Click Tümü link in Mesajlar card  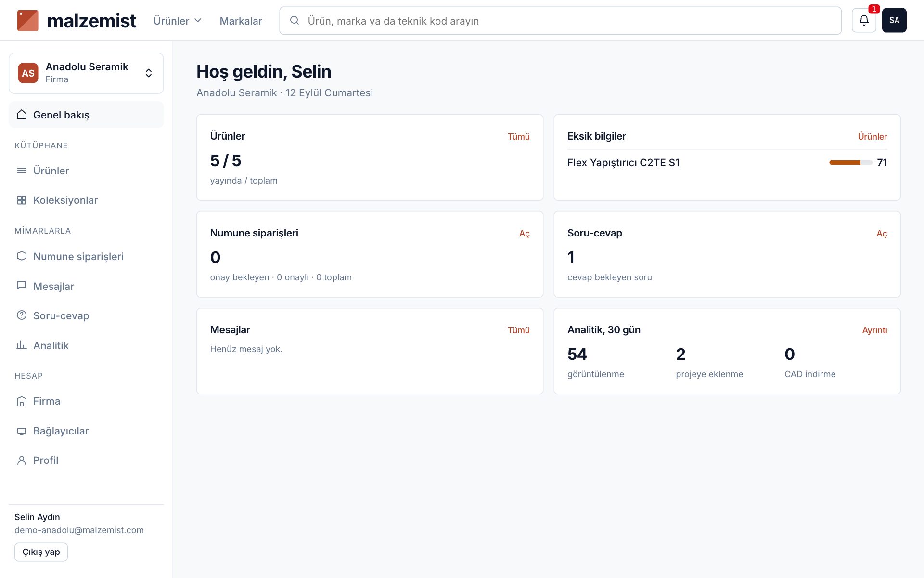pos(518,330)
